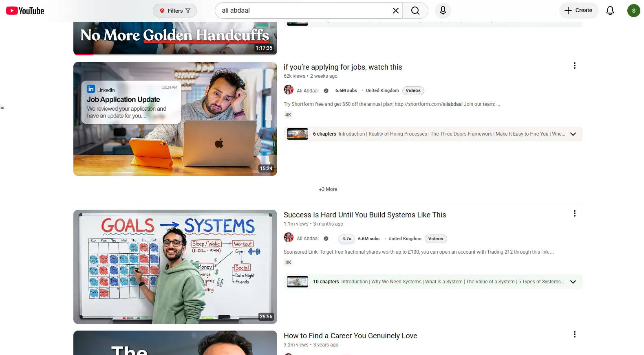Click the Shortform description under job applications video
644x355 pixels.
click(x=392, y=104)
